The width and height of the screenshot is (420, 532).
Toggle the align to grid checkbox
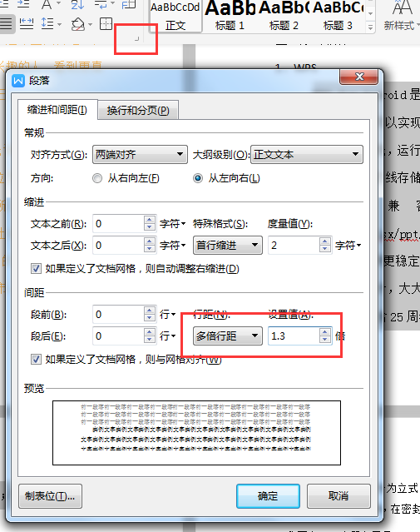click(36, 360)
